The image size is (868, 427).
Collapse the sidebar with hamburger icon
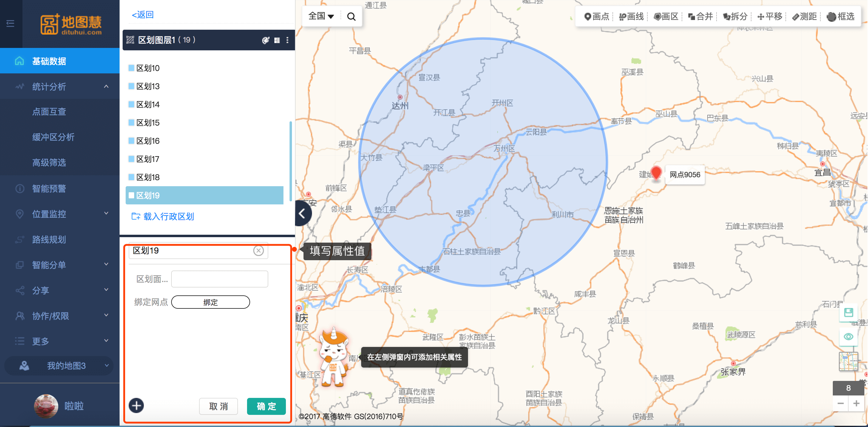tap(10, 23)
